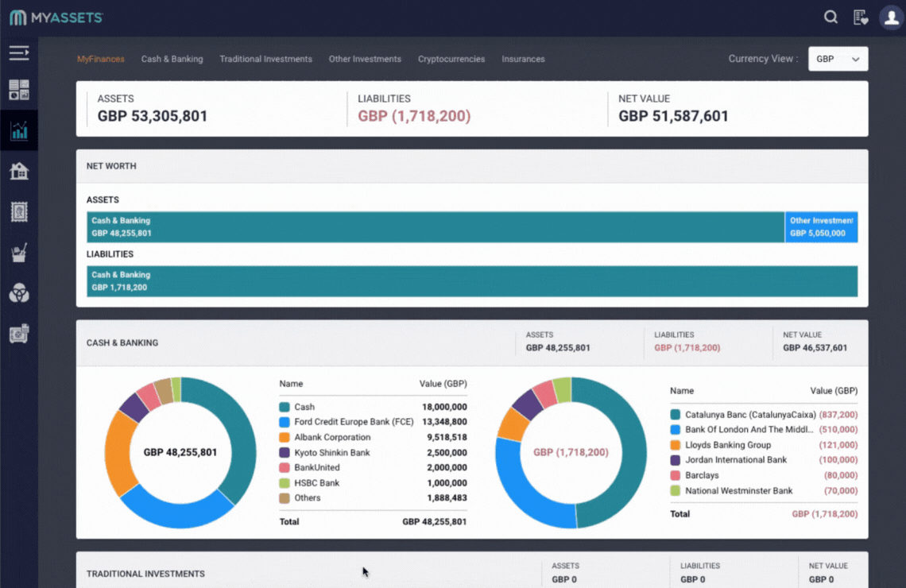Select the Albank Corporation row label
906x588 pixels.
click(332, 437)
